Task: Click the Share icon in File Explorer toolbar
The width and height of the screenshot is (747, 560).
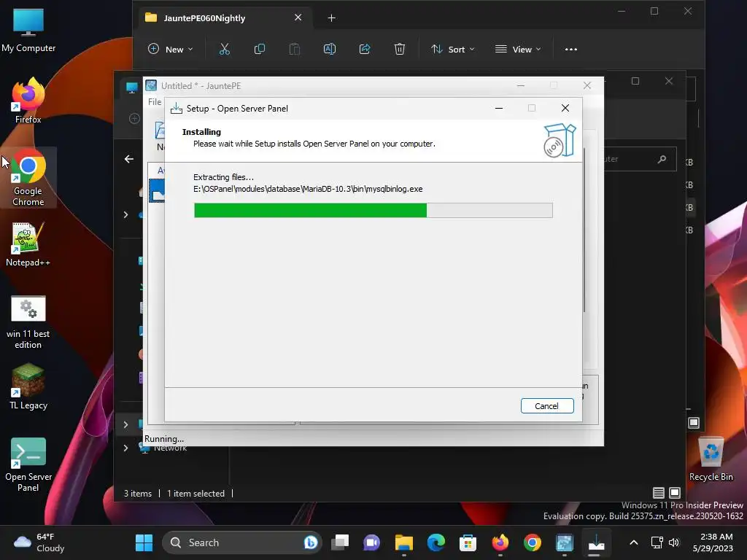Action: click(x=365, y=49)
